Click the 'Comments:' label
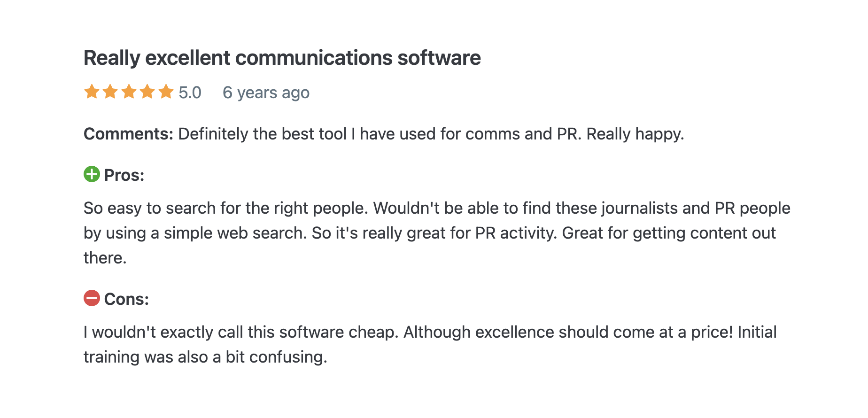This screenshot has width=868, height=418. coord(129,134)
